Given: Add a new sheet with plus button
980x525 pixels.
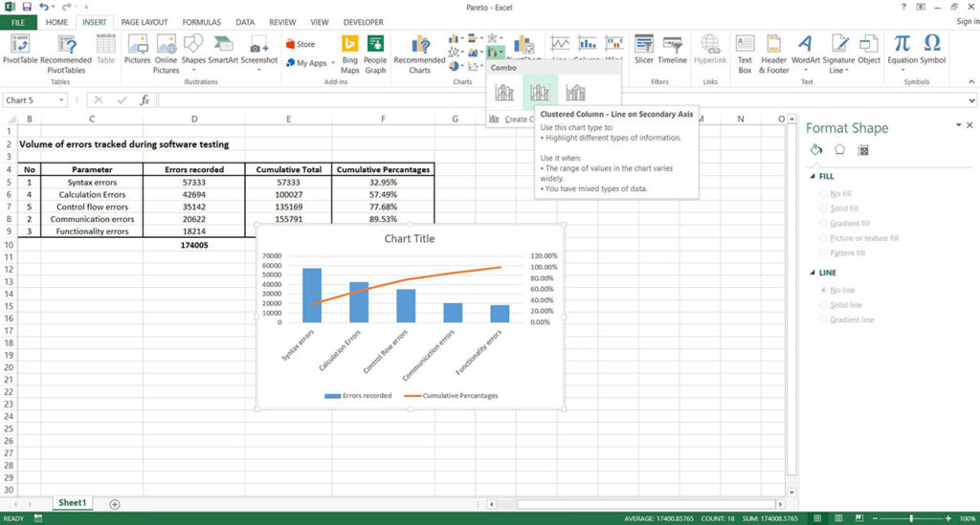Looking at the screenshot, I should (x=115, y=504).
